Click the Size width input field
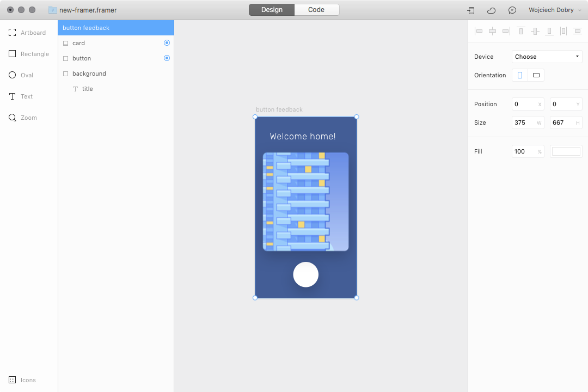588x392 pixels. [x=524, y=122]
